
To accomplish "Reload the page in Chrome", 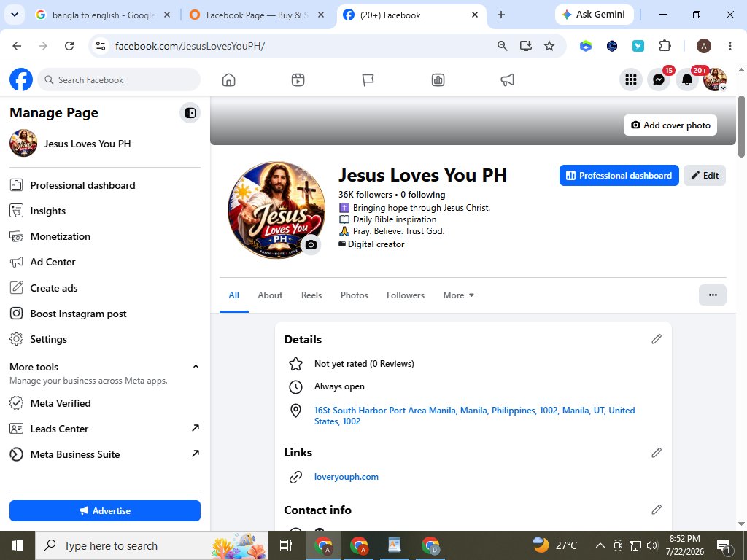I will [x=69, y=46].
